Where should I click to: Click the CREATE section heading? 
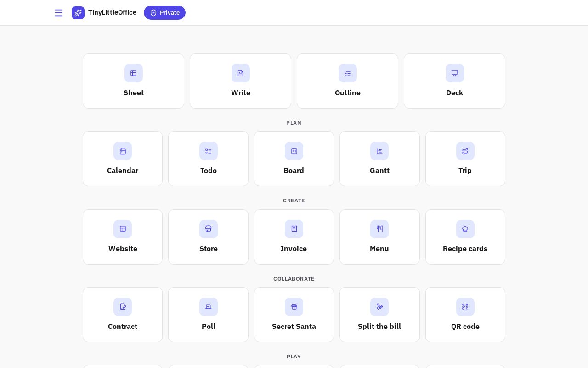[x=294, y=201]
